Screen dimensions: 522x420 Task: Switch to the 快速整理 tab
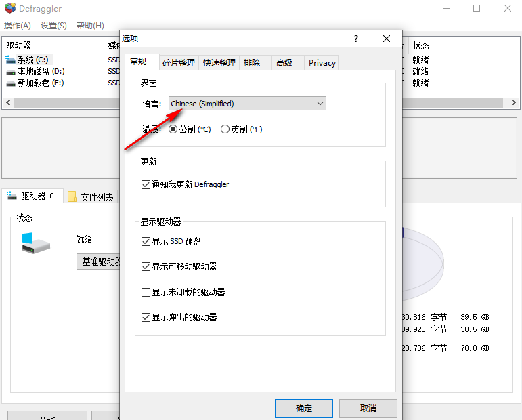[x=219, y=62]
